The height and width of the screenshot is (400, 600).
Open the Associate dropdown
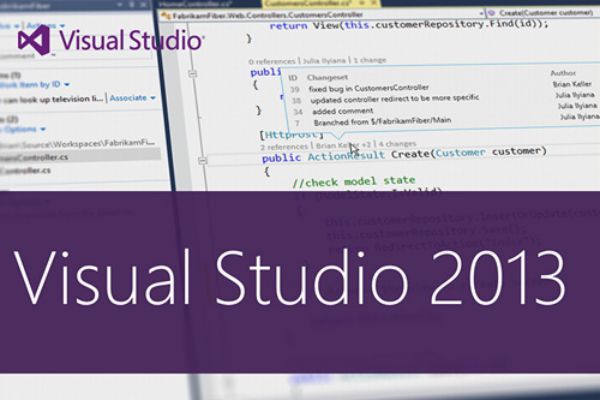(x=132, y=98)
